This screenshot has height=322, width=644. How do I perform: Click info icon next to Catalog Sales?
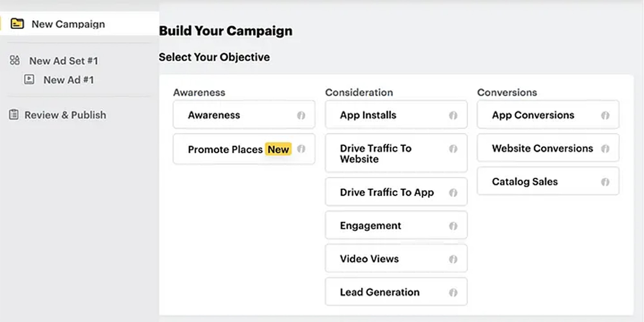coord(605,182)
